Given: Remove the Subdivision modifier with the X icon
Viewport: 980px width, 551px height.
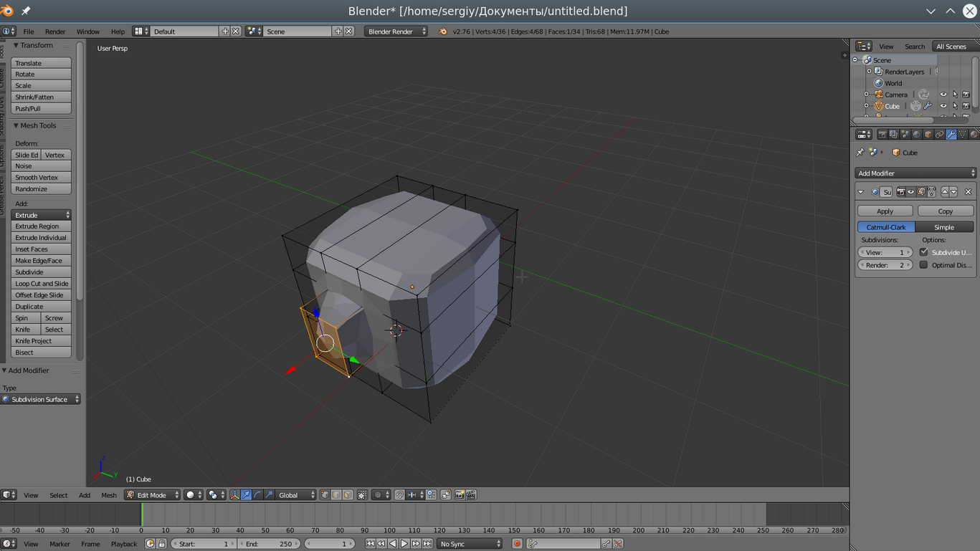Looking at the screenshot, I should click(x=968, y=192).
